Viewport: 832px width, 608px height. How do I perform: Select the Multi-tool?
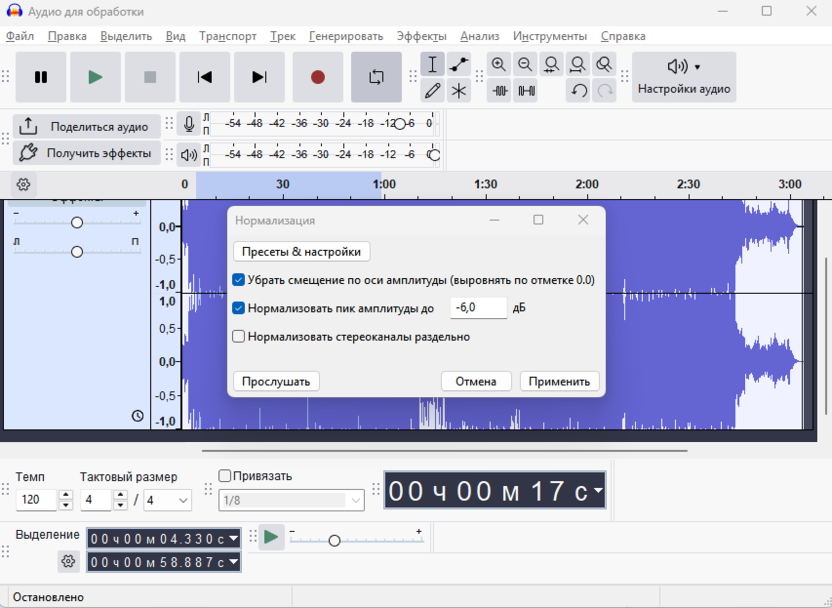point(458,90)
